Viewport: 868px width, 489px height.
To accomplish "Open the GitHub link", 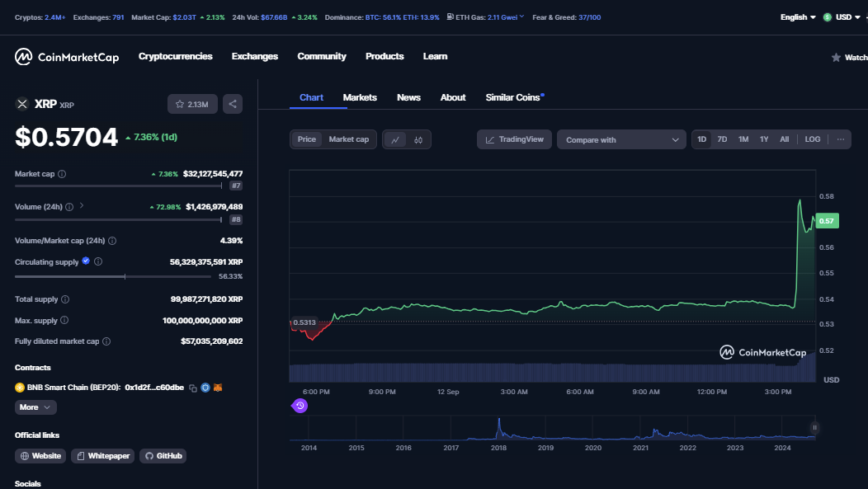I will point(163,456).
